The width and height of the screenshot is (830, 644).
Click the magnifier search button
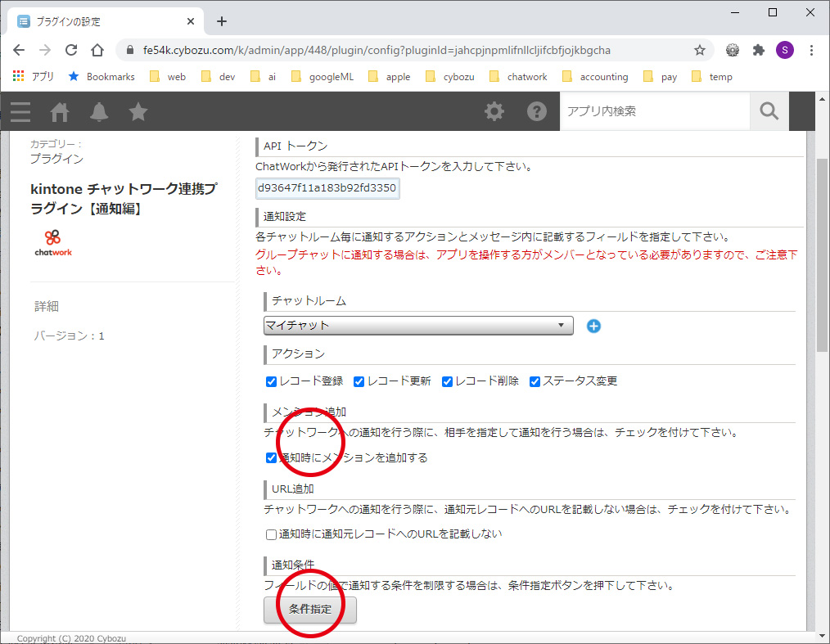769,111
